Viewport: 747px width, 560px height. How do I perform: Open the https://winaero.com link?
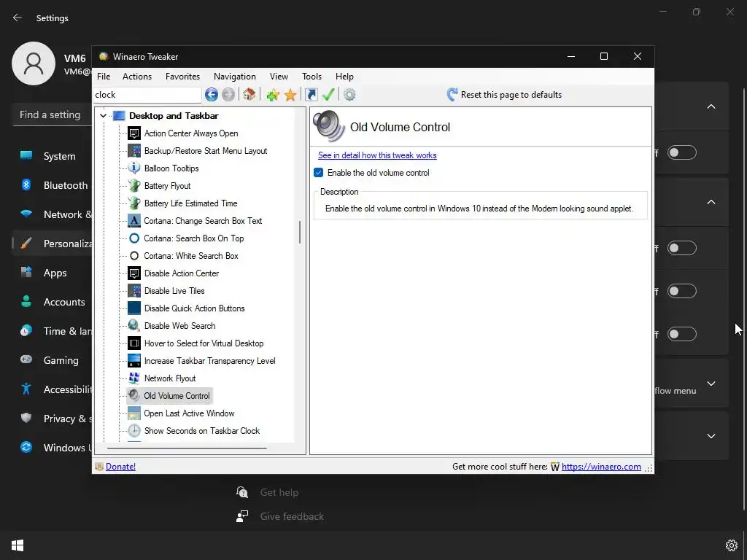pos(601,467)
